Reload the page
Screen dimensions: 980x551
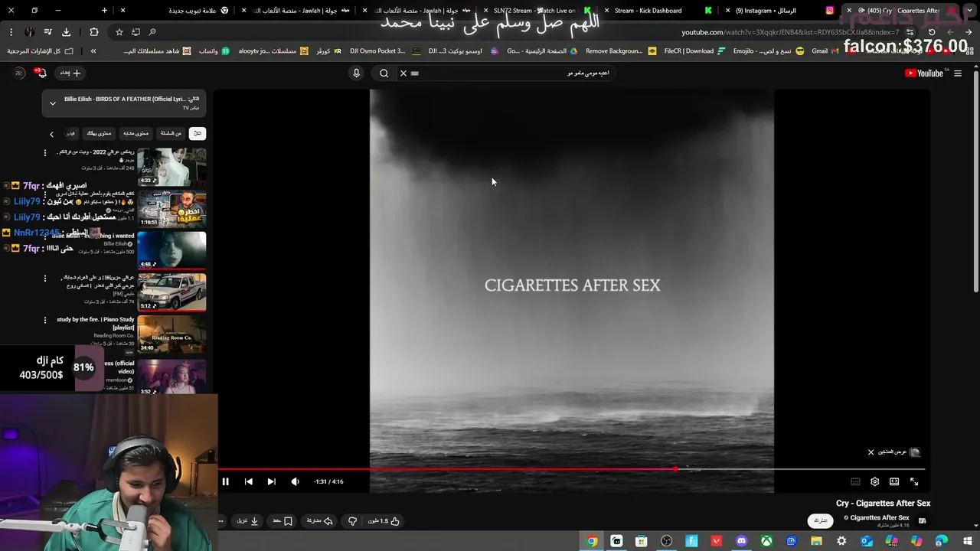pos(932,32)
